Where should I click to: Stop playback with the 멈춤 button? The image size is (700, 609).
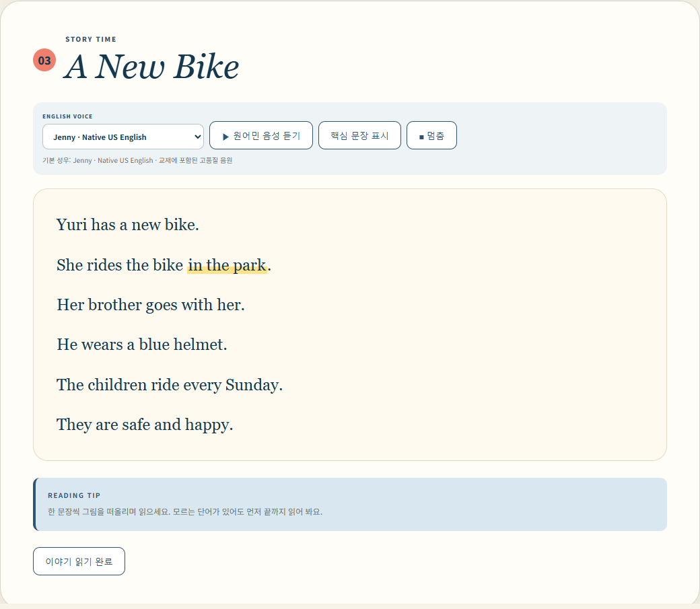click(431, 135)
